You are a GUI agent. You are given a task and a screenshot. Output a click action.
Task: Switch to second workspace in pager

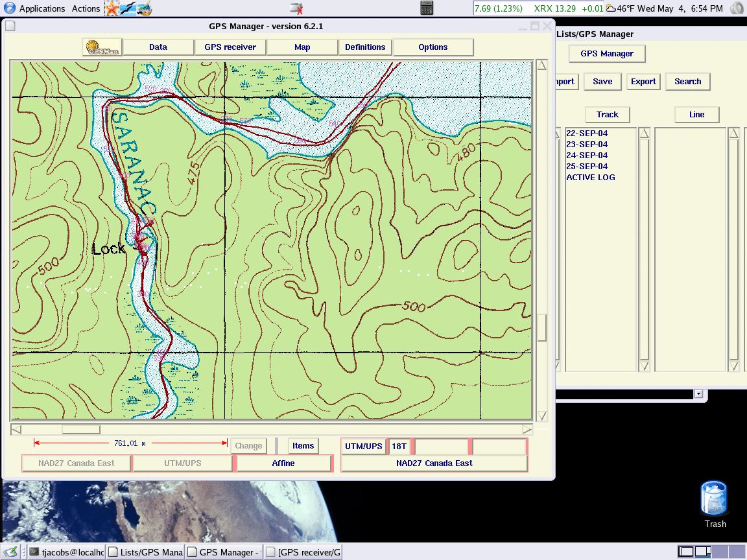[703, 552]
